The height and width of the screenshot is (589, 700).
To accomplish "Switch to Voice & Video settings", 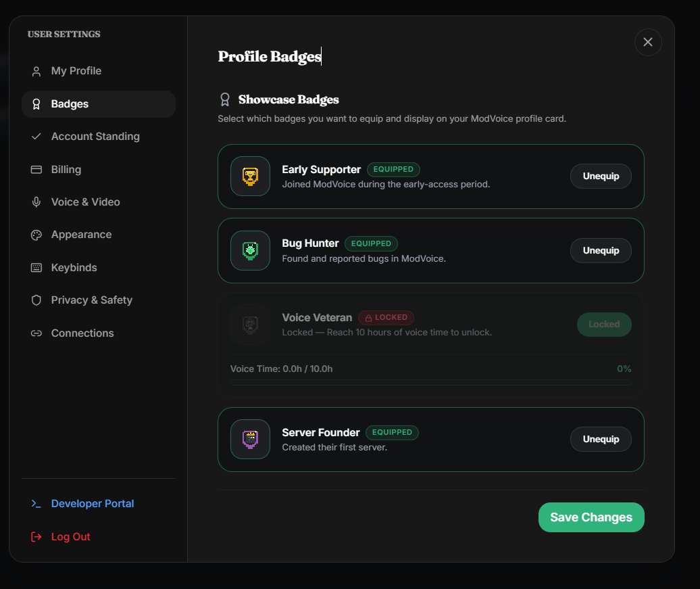I will pos(99,202).
